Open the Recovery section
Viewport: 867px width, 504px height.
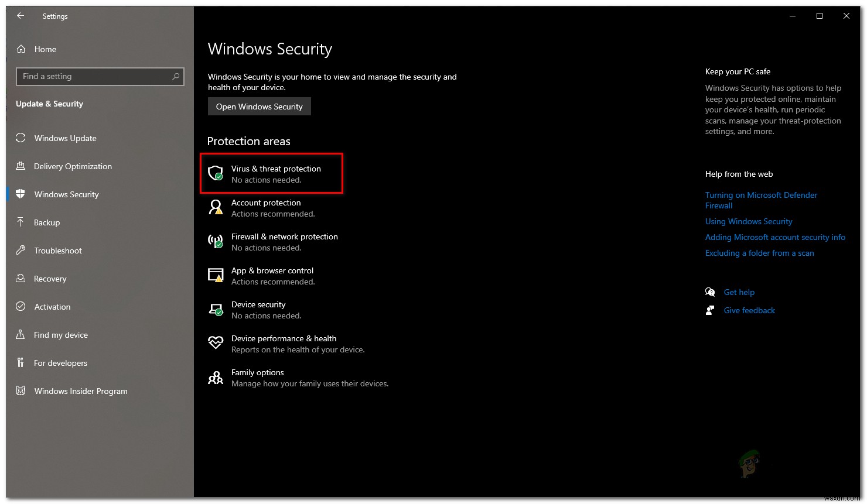click(50, 279)
